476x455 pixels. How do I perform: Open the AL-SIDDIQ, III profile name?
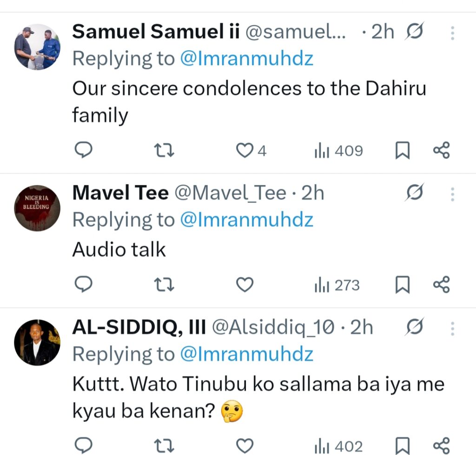pos(139,328)
